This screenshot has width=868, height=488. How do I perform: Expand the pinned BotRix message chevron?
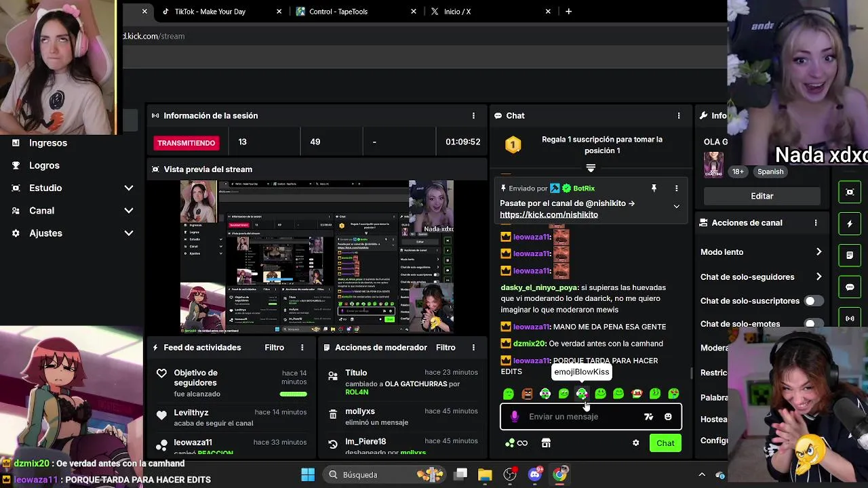tap(676, 207)
